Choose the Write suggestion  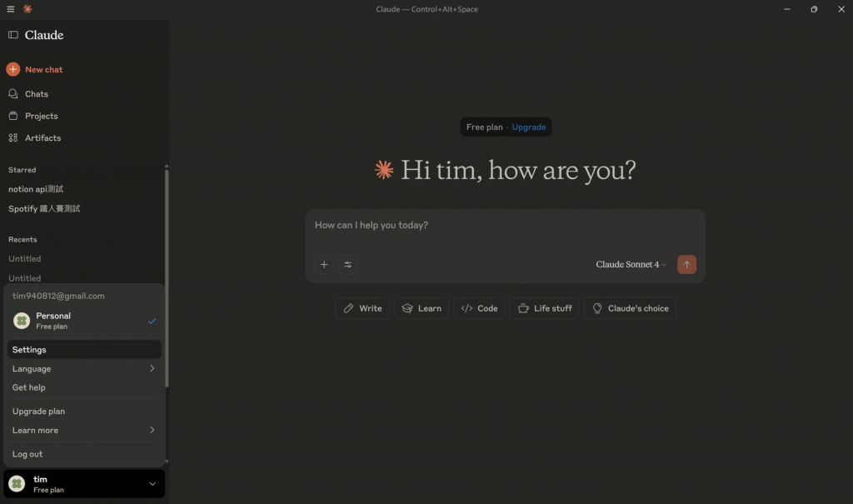click(362, 308)
